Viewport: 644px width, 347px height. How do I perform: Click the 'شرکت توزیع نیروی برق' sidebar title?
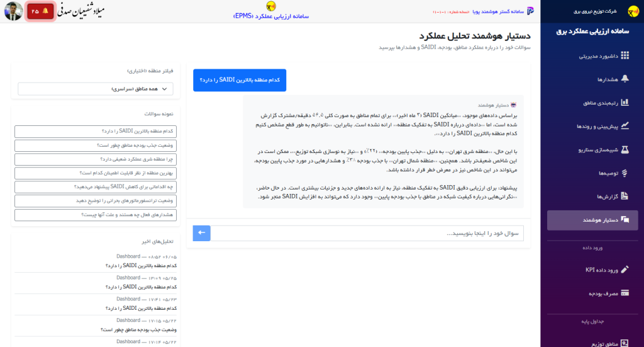[x=595, y=11]
